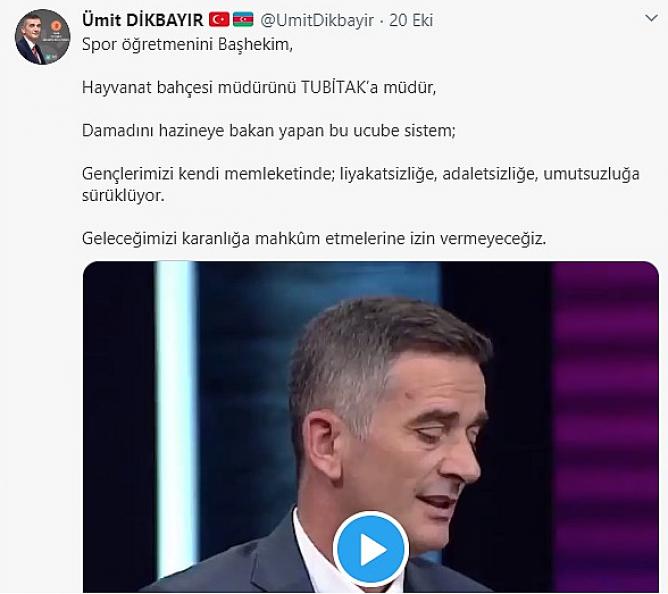Click the purple panel in video background

[605, 426]
